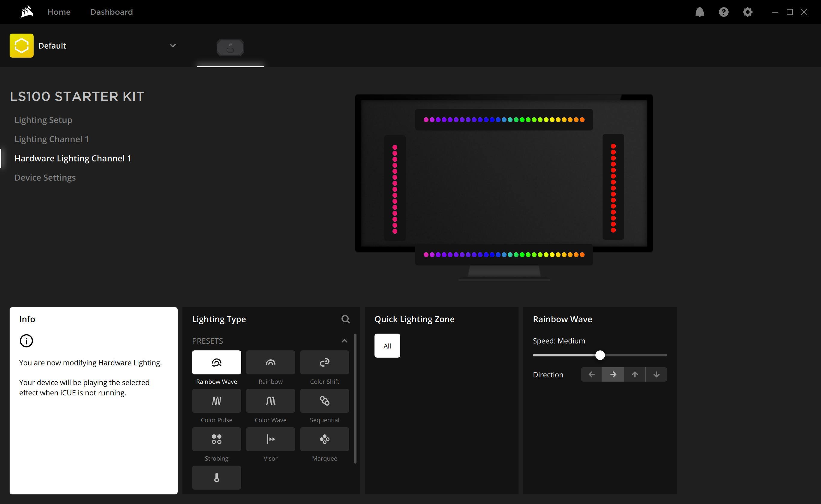The height and width of the screenshot is (504, 821).
Task: Choose the Strobing preset icon
Action: [x=216, y=439]
